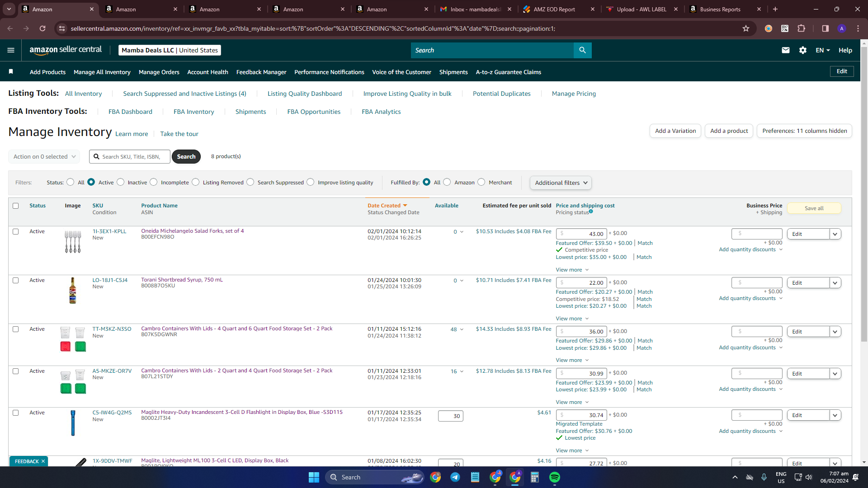This screenshot has width=868, height=488.
Task: Click the magnifier search button in header
Action: [x=582, y=50]
